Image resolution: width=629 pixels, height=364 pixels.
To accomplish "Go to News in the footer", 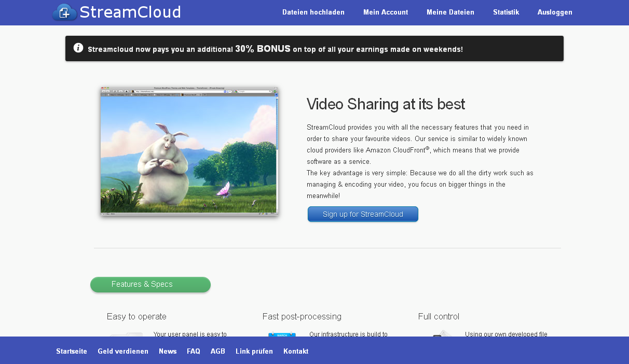I will pos(168,352).
